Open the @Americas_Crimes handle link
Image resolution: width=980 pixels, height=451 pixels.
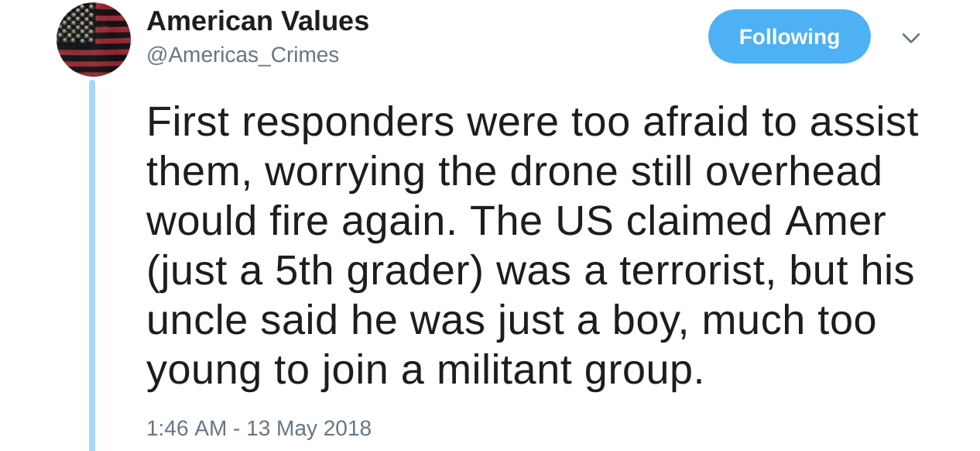tap(242, 55)
